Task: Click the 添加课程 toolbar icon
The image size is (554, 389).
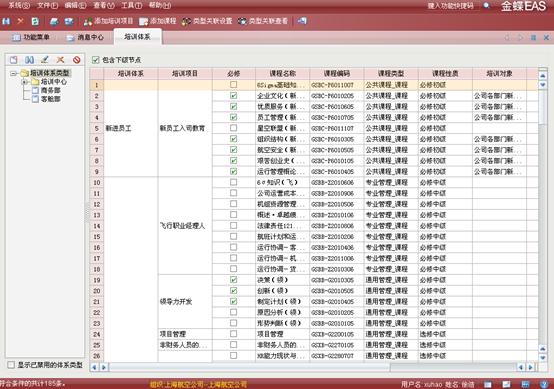Action: click(x=144, y=21)
